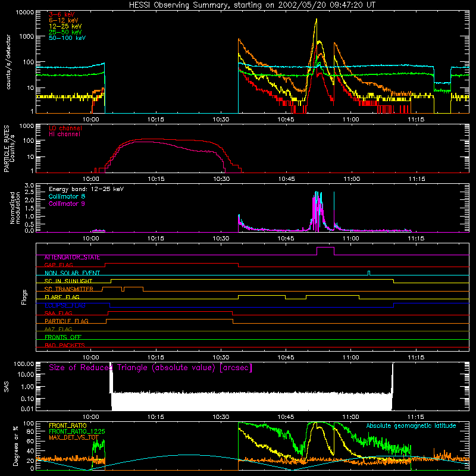Select the 50-100 keV legend label
Viewport: 476px width, 476px height.
tap(67, 38)
